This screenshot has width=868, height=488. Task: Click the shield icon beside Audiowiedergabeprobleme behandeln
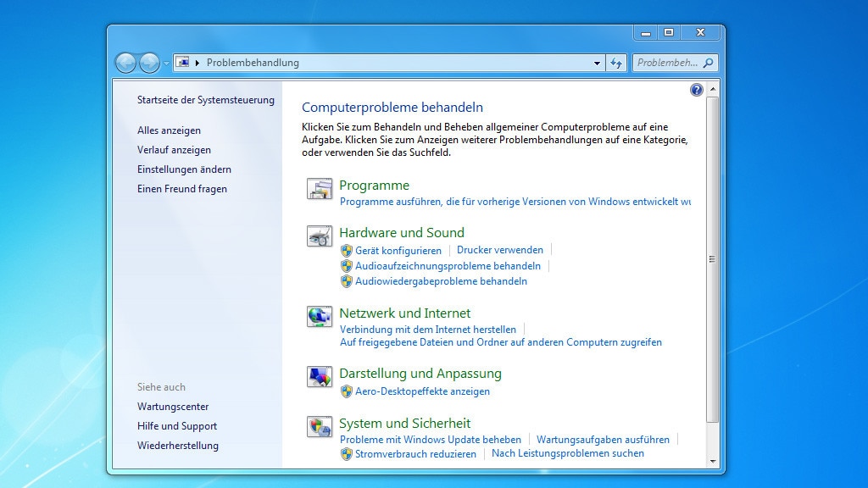347,281
